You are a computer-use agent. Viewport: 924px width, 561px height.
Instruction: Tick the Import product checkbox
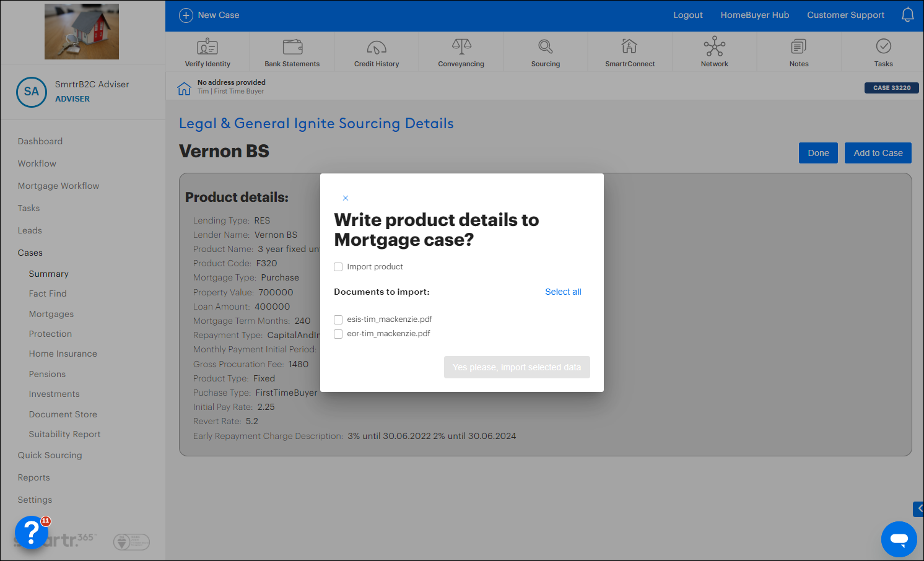pyautogui.click(x=338, y=267)
